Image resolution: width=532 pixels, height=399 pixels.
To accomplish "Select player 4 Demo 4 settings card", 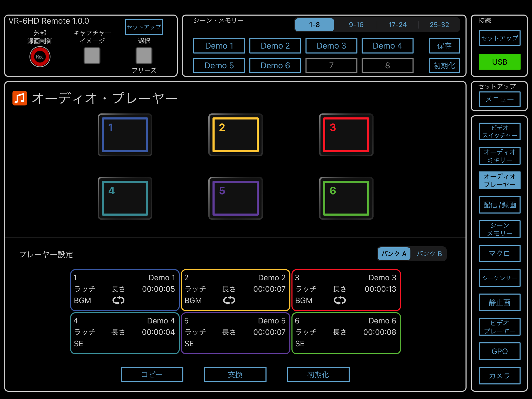I will pyautogui.click(x=125, y=333).
